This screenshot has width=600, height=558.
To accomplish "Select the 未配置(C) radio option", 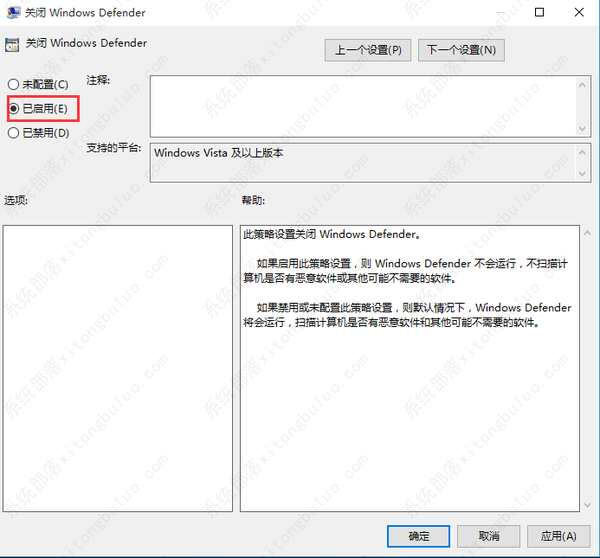I will tap(13, 84).
